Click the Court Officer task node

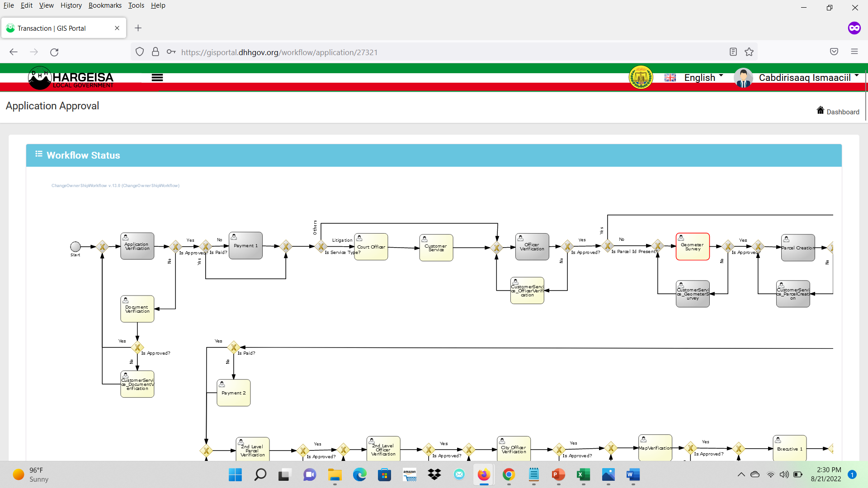pos(371,247)
